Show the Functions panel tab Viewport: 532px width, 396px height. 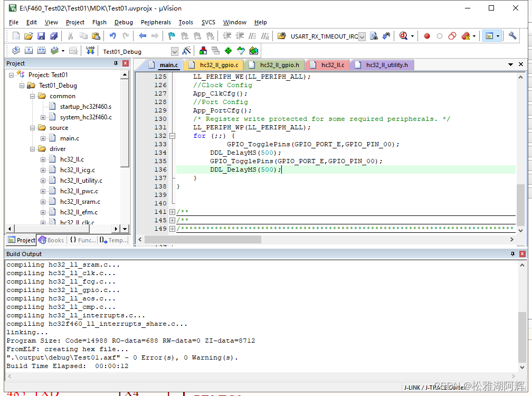[83, 240]
